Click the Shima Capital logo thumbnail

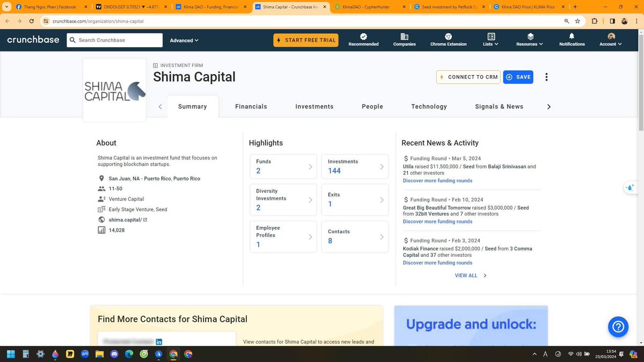pos(114,90)
